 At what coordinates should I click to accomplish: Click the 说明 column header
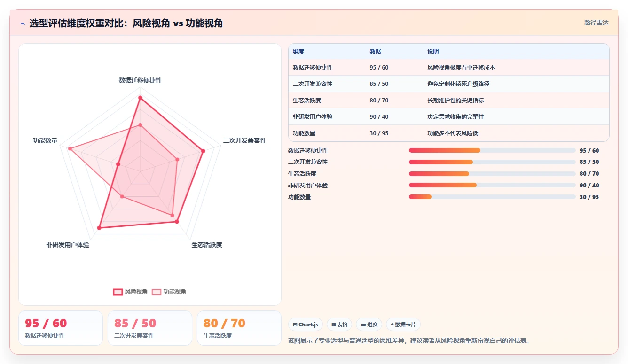(x=433, y=52)
